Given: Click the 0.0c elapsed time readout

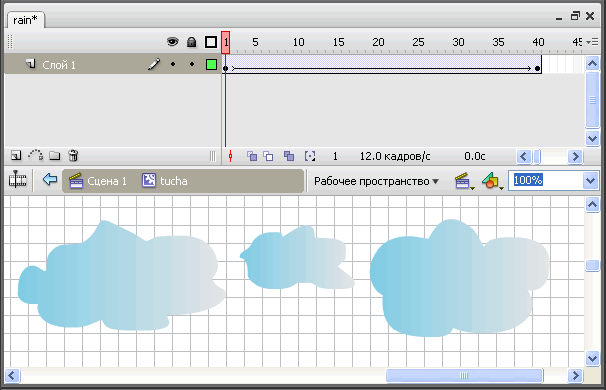Looking at the screenshot, I should [475, 156].
